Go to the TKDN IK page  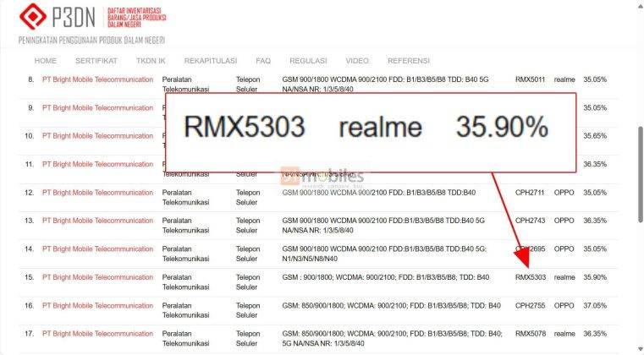point(151,61)
